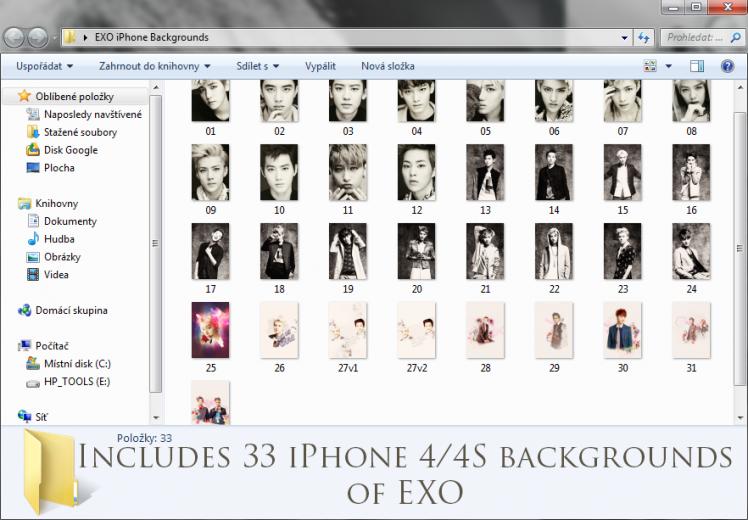Select the image thumbnail named 27v2
This screenshot has width=748, height=520.
coord(416,330)
